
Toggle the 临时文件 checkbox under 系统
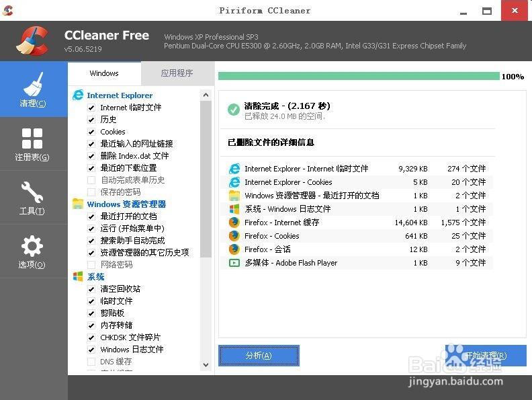91,301
